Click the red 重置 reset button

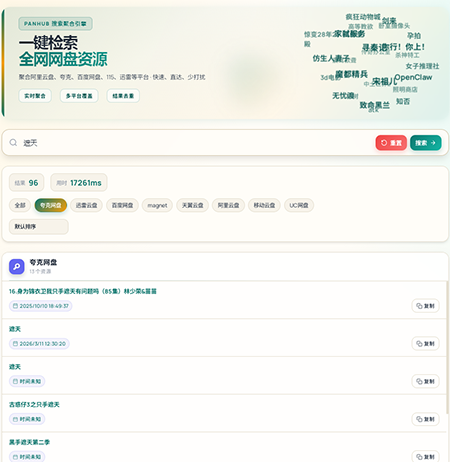pos(391,143)
